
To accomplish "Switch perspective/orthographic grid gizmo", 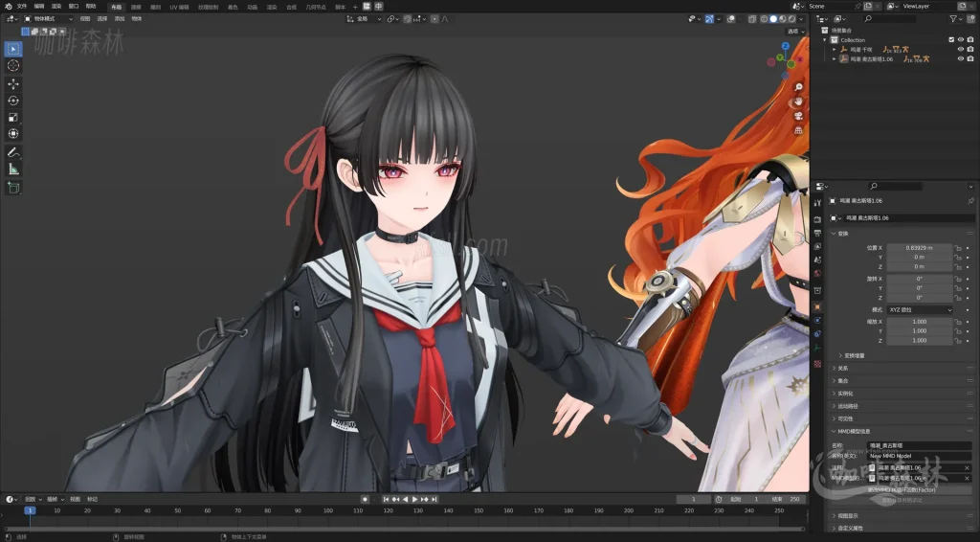I will (x=798, y=130).
